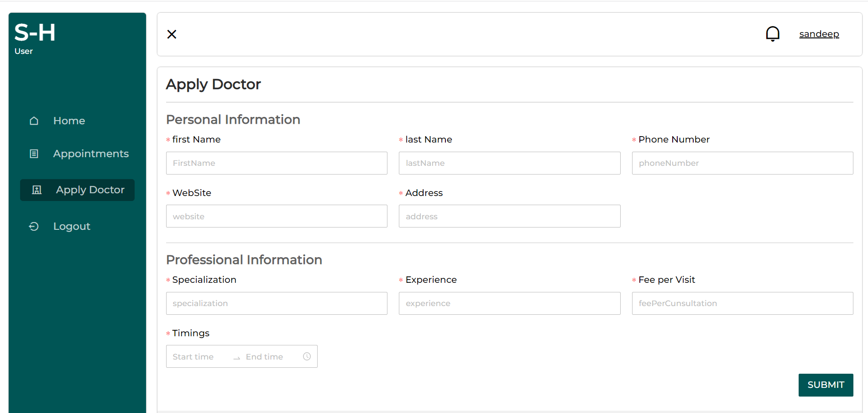Focus the lastName input field

click(509, 163)
